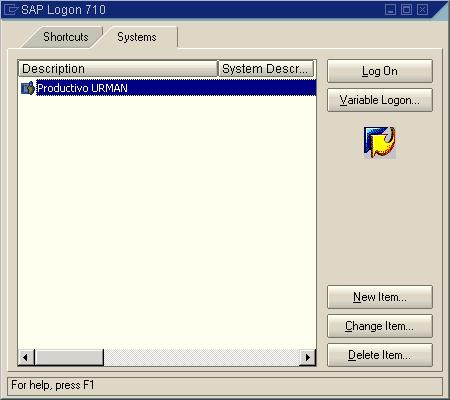The image size is (450, 400).
Task: Sort by the Description column header
Action: coord(118,69)
